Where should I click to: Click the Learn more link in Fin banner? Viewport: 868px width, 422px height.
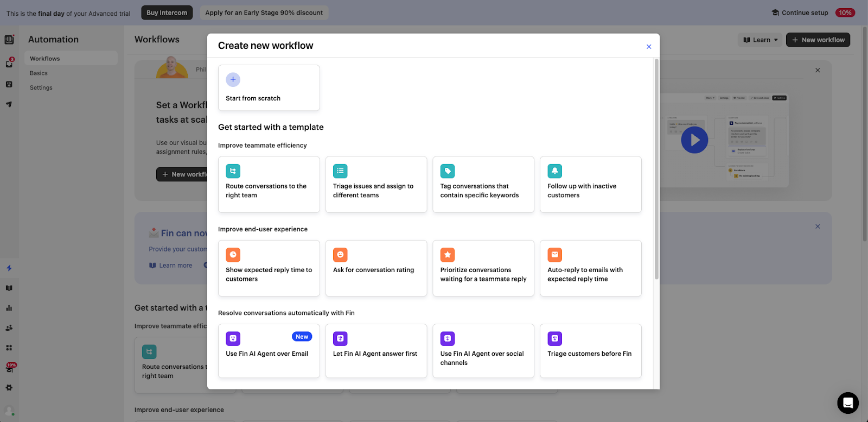click(171, 266)
